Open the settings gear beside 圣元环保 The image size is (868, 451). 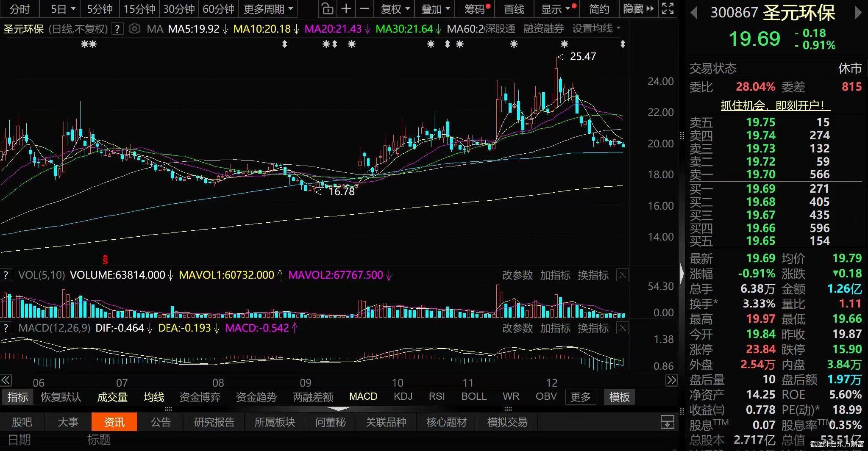135,29
